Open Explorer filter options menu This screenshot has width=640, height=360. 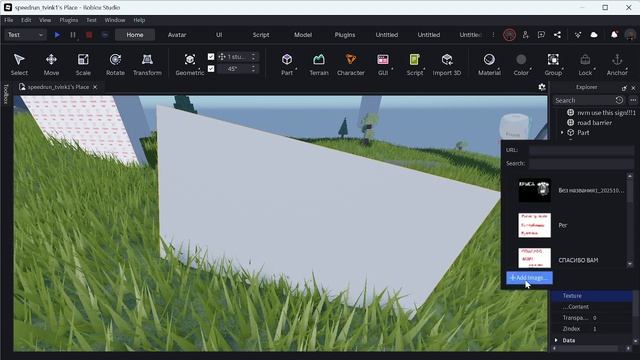coord(633,100)
